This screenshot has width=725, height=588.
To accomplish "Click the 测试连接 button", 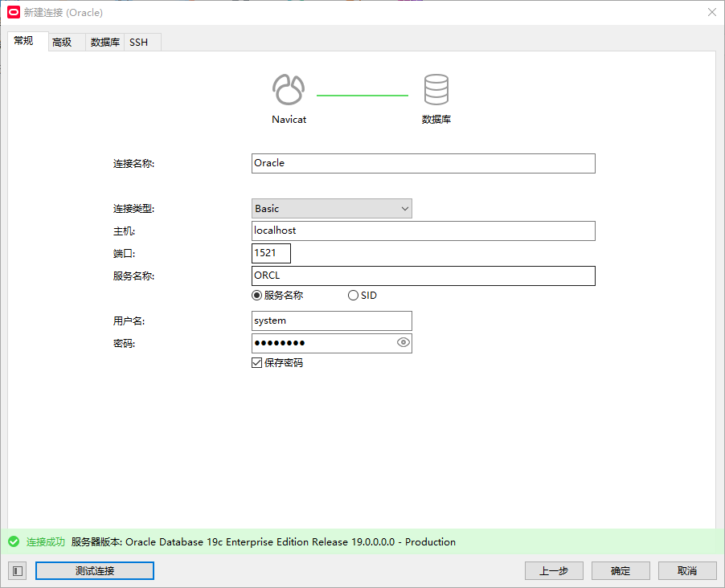I will tap(95, 571).
